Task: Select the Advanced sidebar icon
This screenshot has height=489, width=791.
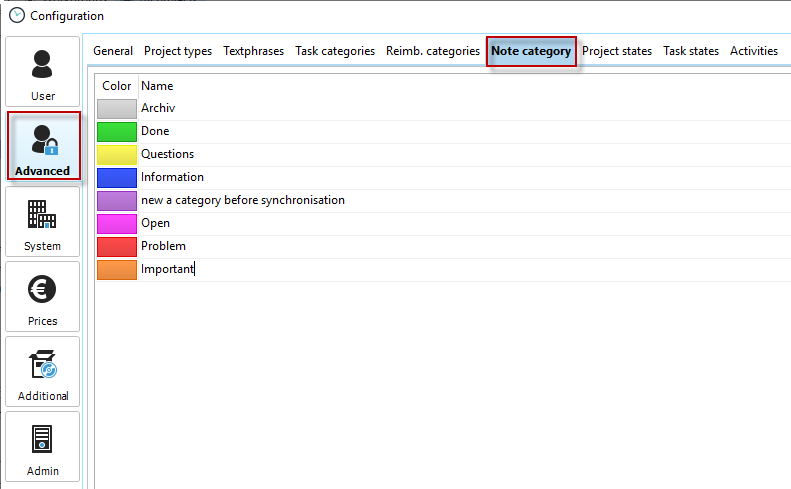Action: [43, 146]
